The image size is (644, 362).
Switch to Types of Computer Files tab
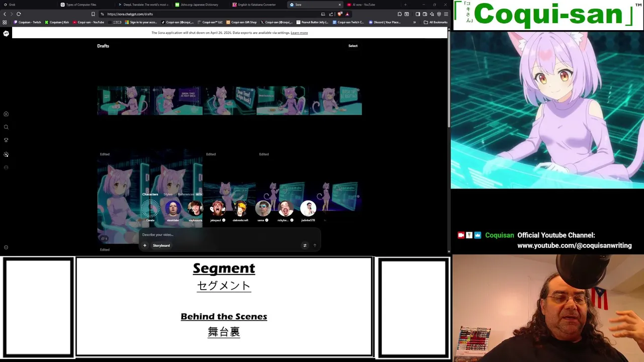(x=86, y=5)
